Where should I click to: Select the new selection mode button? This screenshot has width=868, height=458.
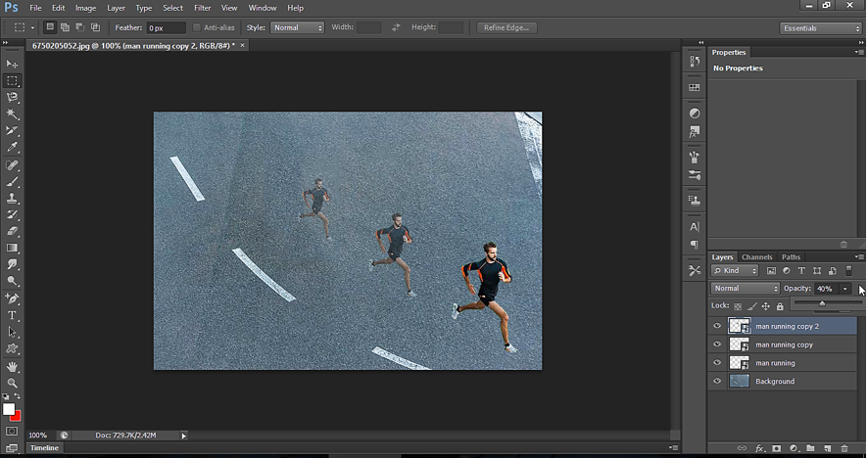pos(50,27)
